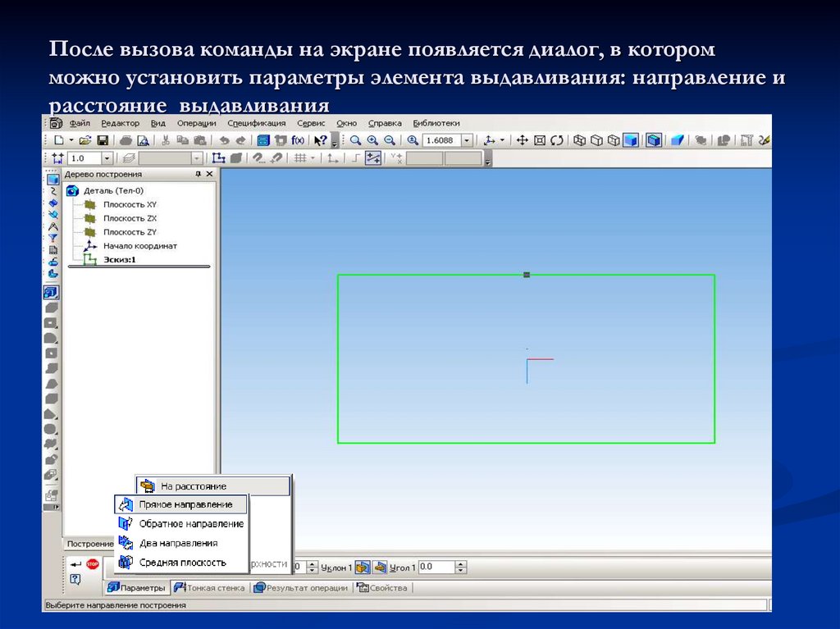Open the orientation dropdown arrow

[x=502, y=140]
